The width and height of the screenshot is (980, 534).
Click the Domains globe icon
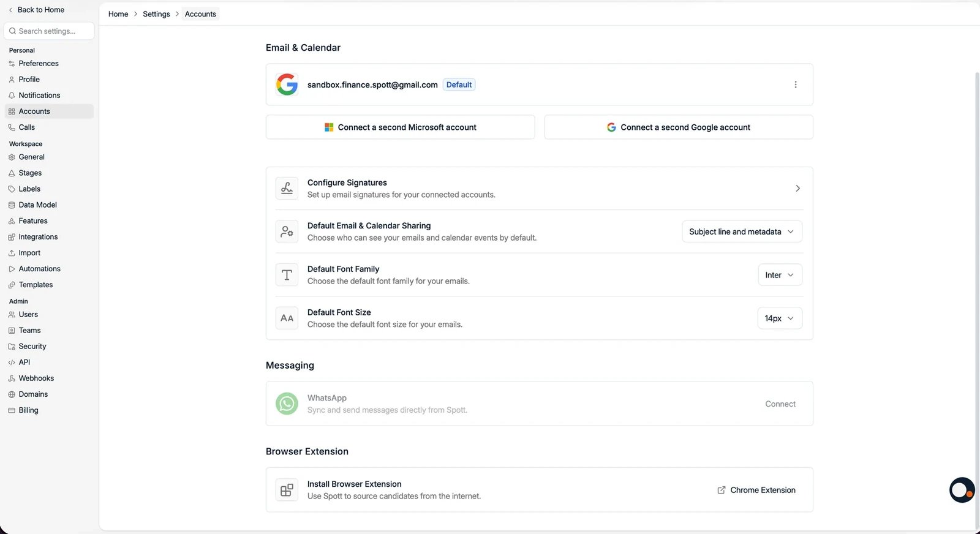12,394
